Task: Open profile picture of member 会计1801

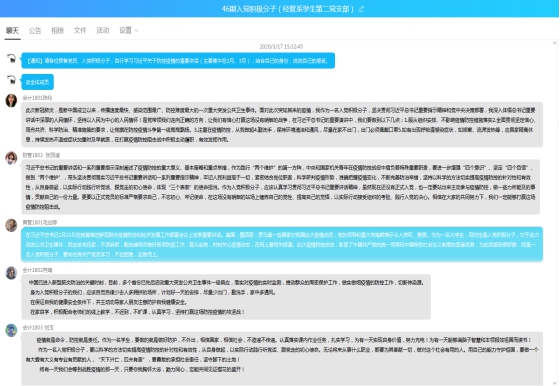Action: [x=11, y=101]
